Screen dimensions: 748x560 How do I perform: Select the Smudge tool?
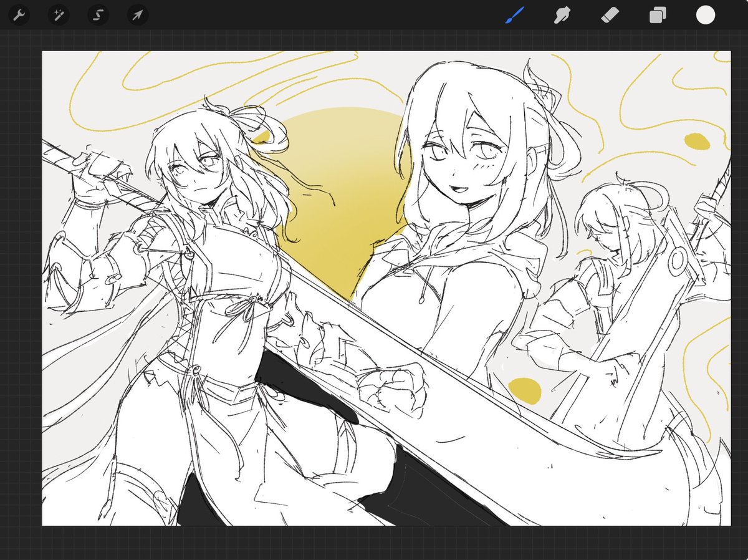562,15
